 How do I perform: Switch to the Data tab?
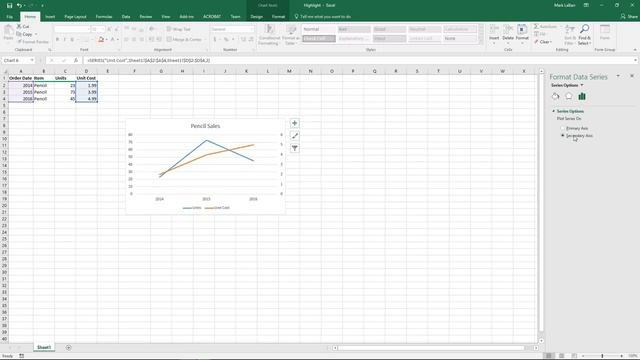click(126, 17)
